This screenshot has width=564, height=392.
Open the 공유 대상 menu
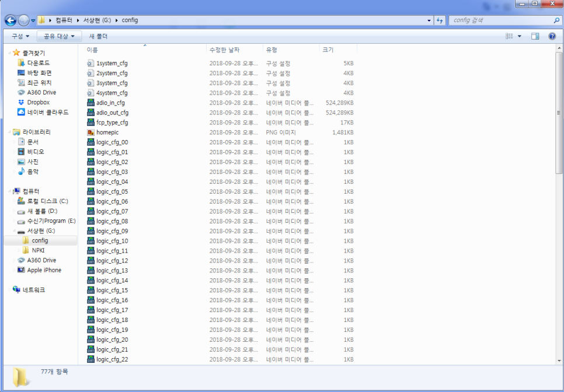click(59, 36)
